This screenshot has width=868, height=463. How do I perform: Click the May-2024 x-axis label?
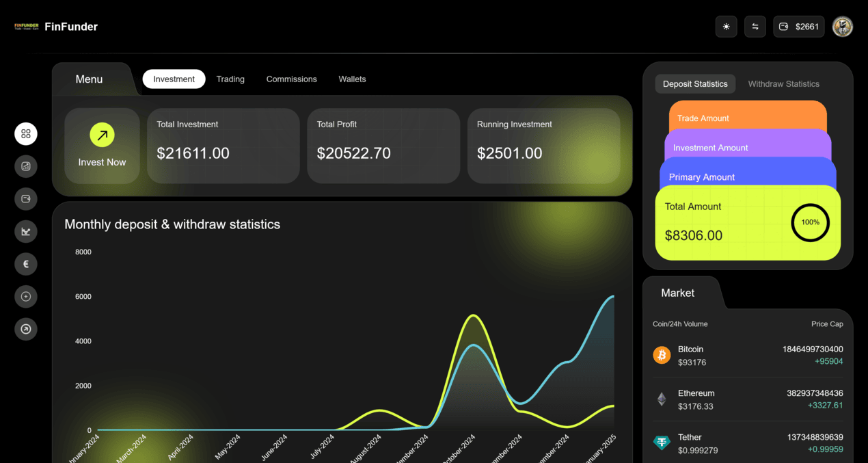pos(228,447)
